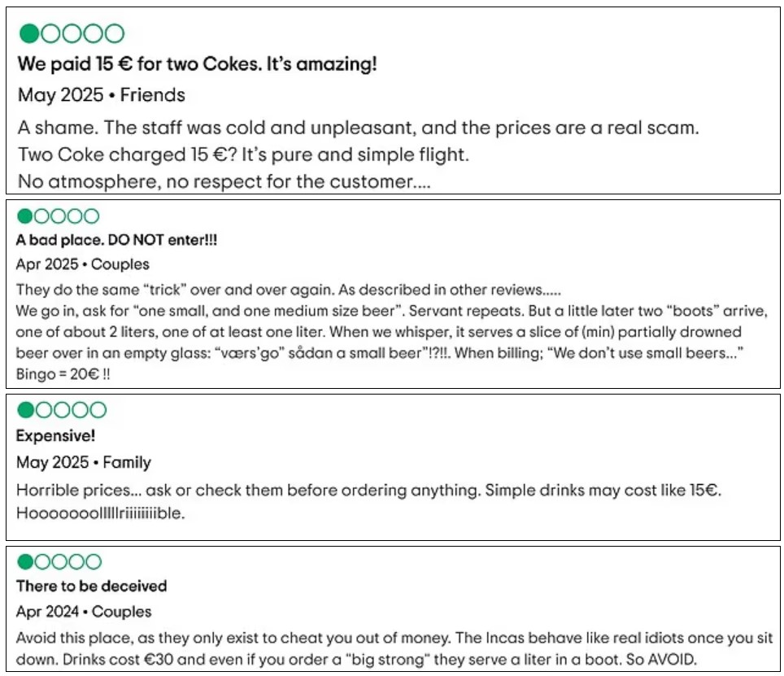This screenshot has width=784, height=676.
Task: Click the last empty bubble of the "Expensive!" review
Action: click(x=98, y=410)
